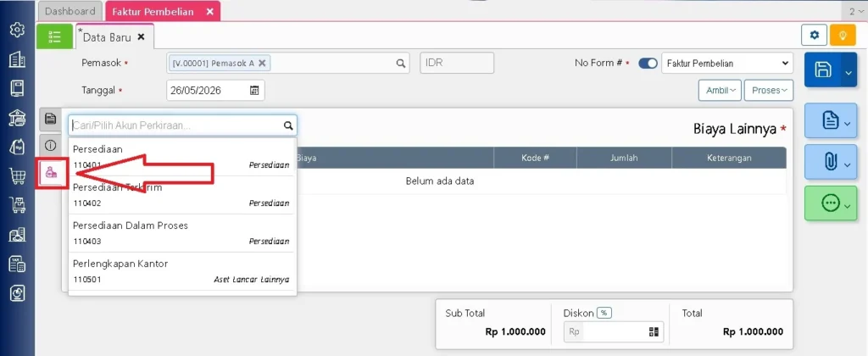Viewport: 868px width, 356px height.
Task: Expand the chevron next to the paperclip button
Action: pyautogui.click(x=848, y=165)
